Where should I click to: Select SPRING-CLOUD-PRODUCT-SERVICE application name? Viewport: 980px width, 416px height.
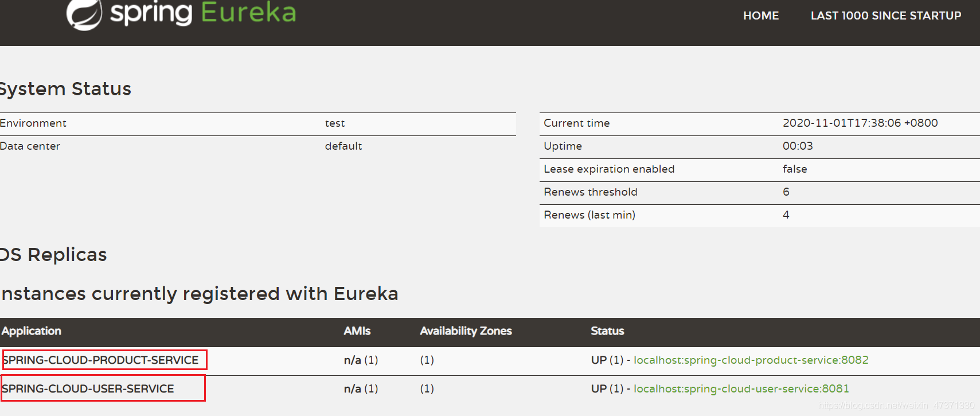click(101, 360)
